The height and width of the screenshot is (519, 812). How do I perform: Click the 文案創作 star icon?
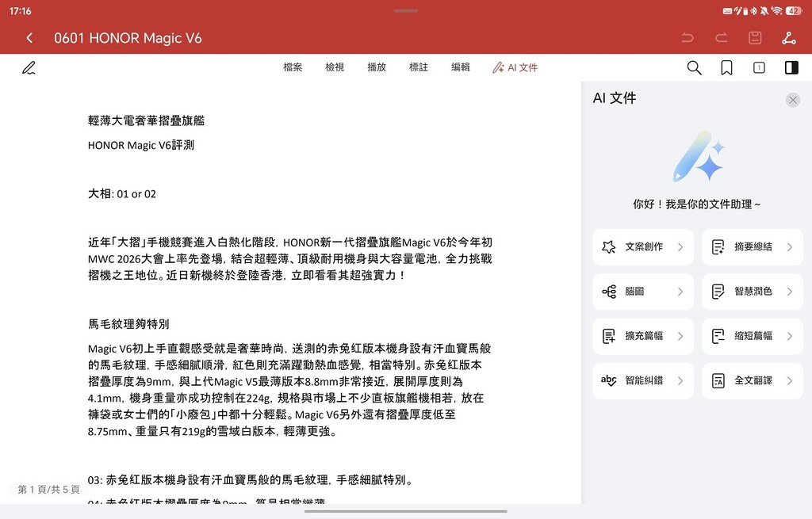(609, 247)
